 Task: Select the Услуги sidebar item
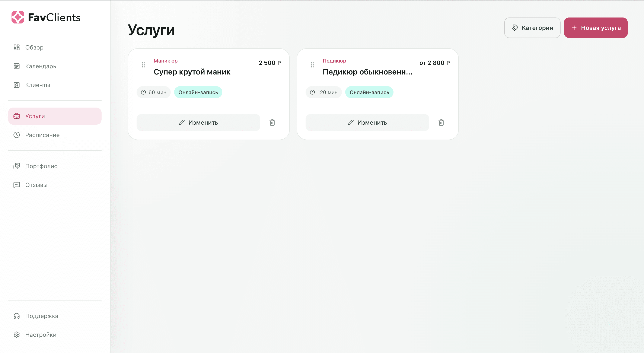55,116
